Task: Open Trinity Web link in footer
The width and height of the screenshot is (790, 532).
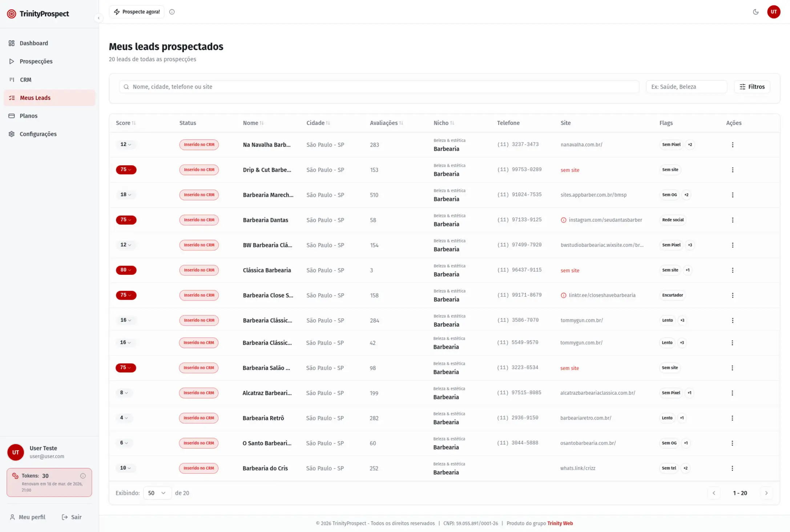Action: (x=560, y=523)
